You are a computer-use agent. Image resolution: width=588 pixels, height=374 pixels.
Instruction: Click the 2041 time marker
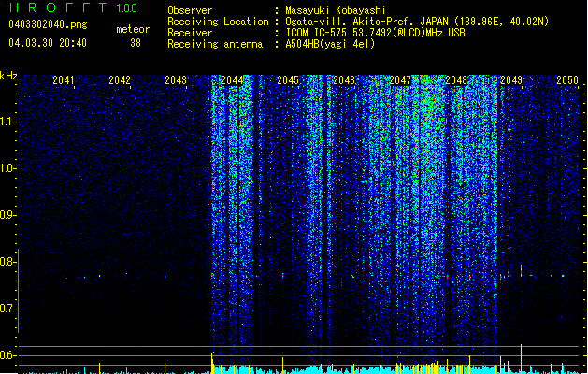click(x=63, y=80)
